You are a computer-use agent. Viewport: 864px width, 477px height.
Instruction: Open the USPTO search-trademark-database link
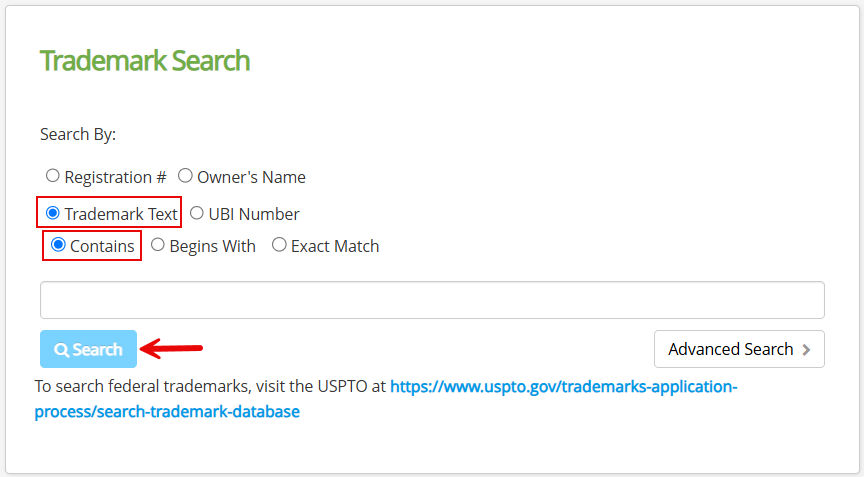coord(386,399)
